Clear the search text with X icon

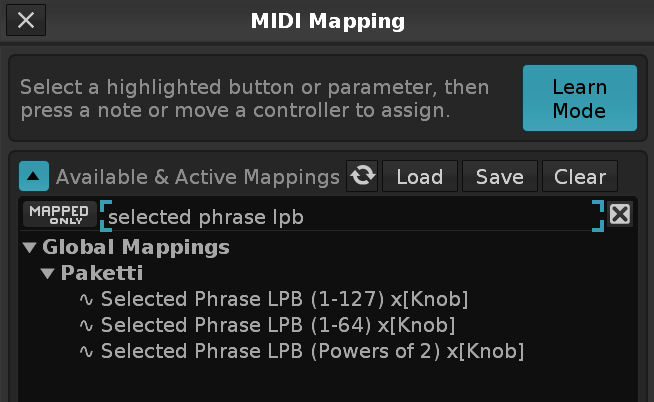[x=620, y=215]
